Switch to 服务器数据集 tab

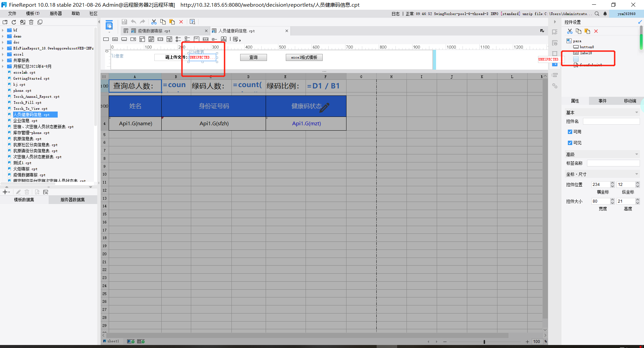(x=73, y=200)
